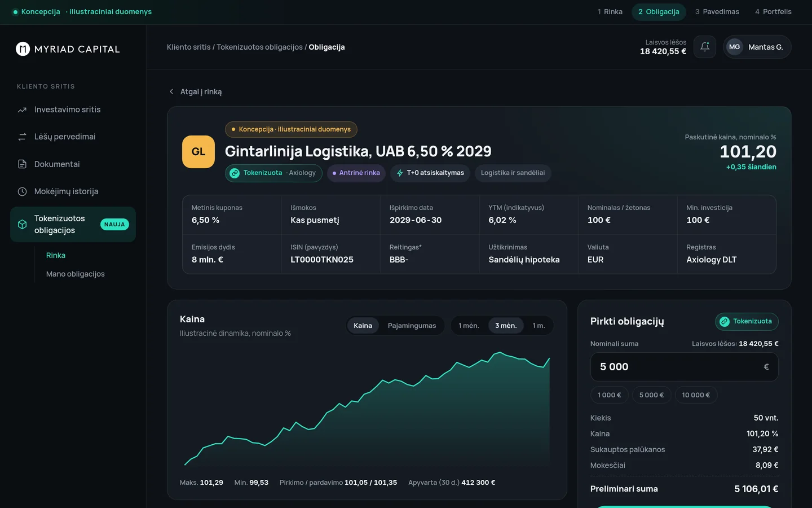Click the ISIN value LT0000TKN025

tap(322, 260)
